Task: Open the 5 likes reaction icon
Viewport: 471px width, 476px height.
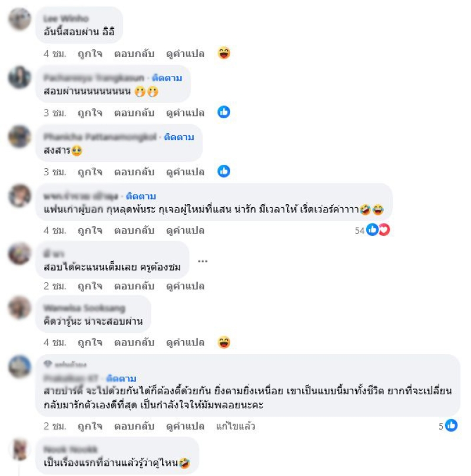Action: (x=448, y=425)
